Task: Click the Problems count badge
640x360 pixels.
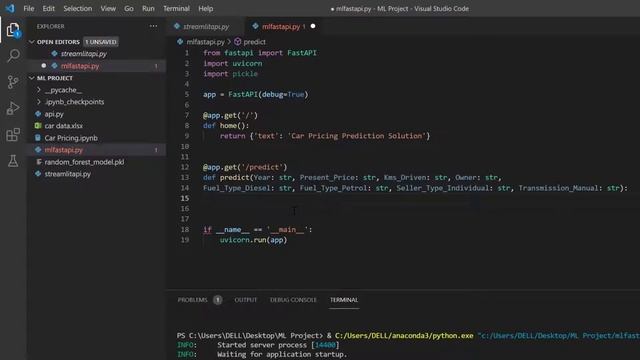Action: (218, 300)
